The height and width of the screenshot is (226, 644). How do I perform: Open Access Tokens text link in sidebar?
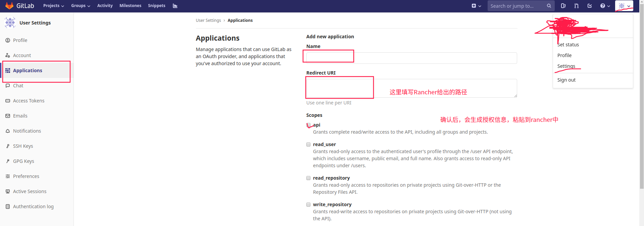[x=29, y=101]
